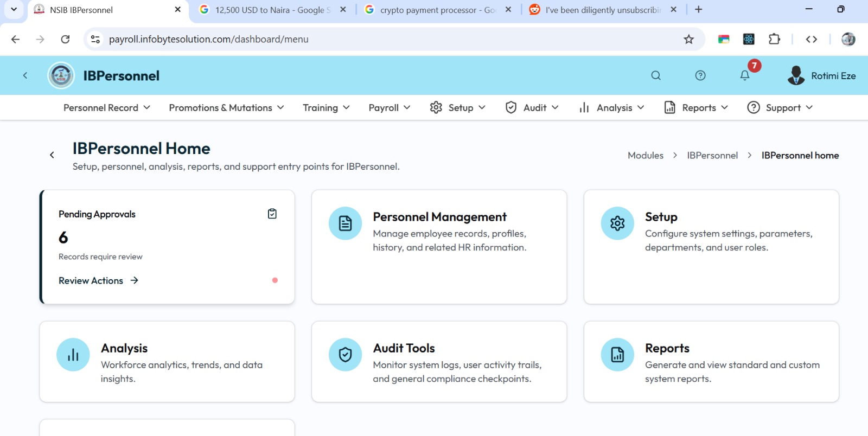Open the Rotimi Eze user profile

(x=821, y=76)
